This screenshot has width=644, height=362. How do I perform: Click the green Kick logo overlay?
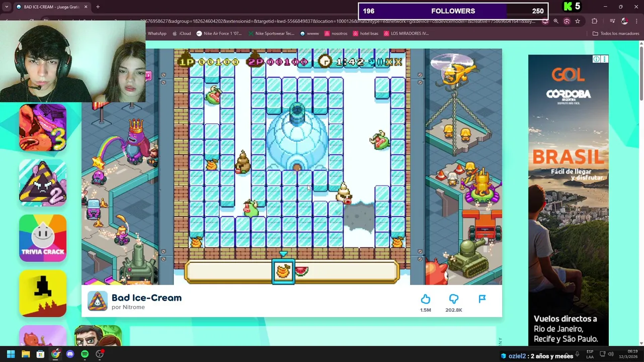568,7
